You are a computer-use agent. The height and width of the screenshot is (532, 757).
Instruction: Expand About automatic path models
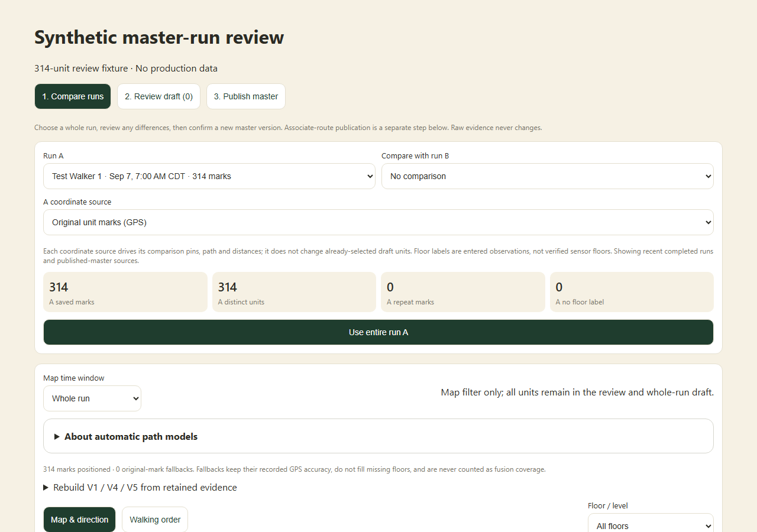(378, 436)
